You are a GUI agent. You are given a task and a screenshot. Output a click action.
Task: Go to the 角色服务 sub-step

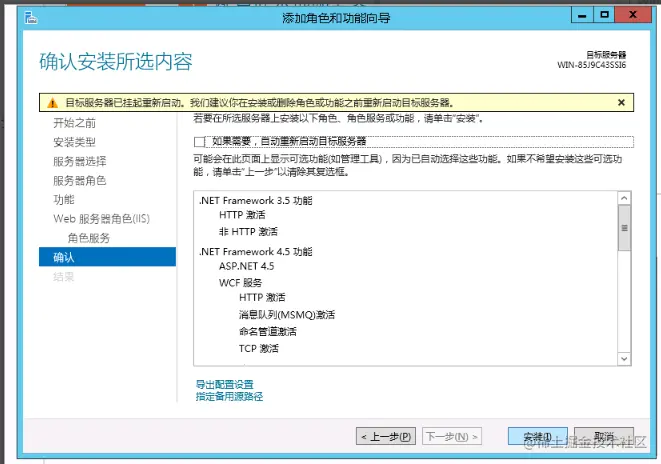89,238
